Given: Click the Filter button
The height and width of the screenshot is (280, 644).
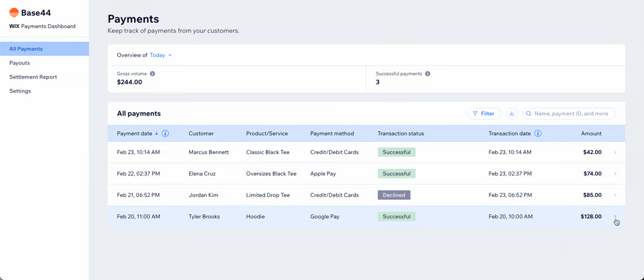Looking at the screenshot, I should point(484,114).
